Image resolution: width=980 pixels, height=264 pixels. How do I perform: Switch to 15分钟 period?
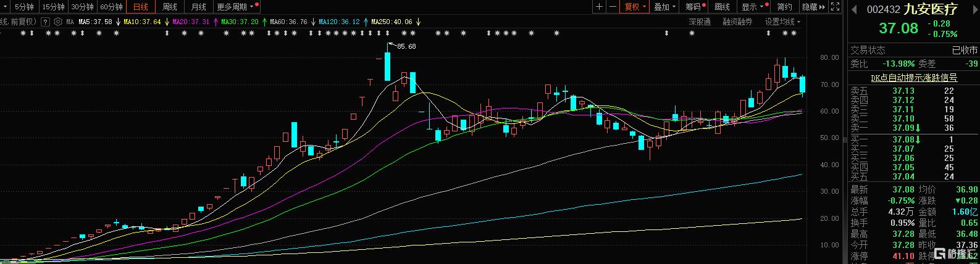(53, 7)
